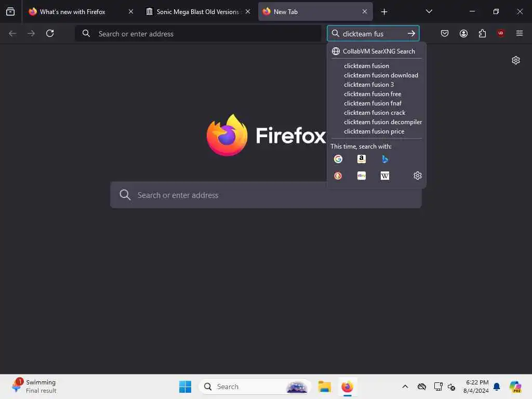
Task: Open the list all tabs chevron
Action: (429, 11)
